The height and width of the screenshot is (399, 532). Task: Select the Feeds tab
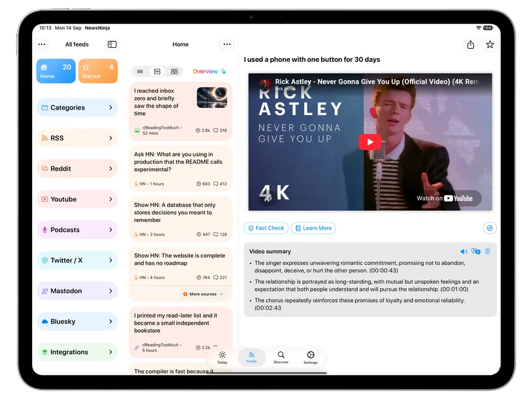pos(251,358)
